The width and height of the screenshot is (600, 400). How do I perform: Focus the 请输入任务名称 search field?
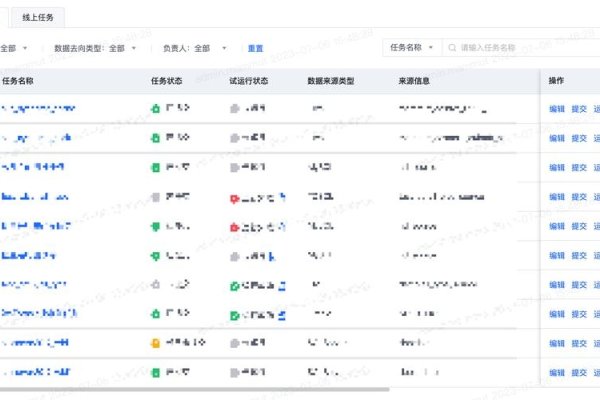coord(520,47)
